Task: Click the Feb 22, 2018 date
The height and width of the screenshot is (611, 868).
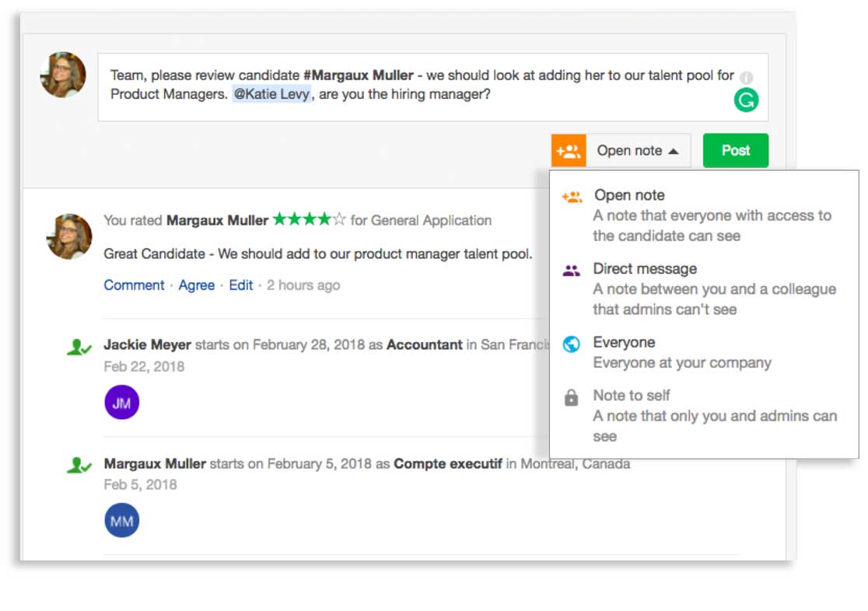Action: 144,366
